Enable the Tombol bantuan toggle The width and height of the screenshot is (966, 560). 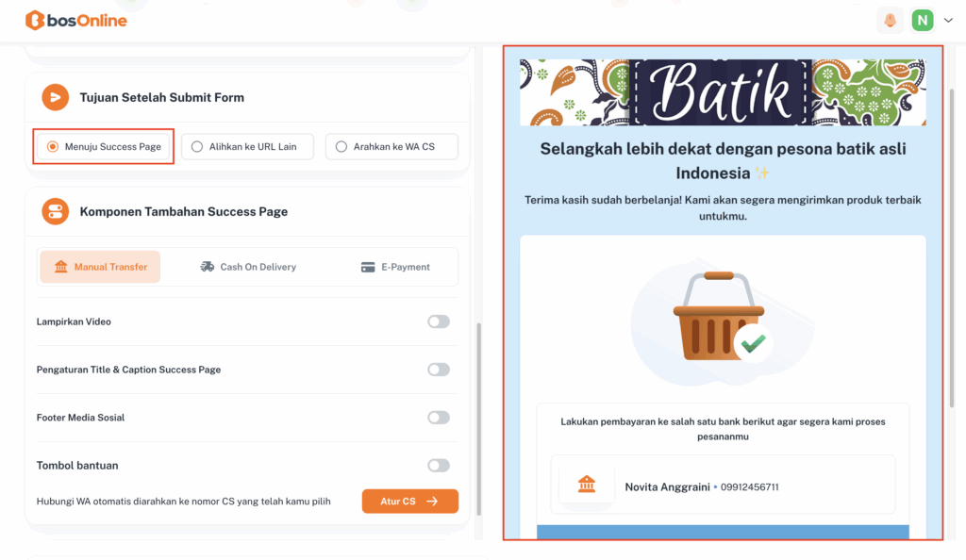point(438,466)
